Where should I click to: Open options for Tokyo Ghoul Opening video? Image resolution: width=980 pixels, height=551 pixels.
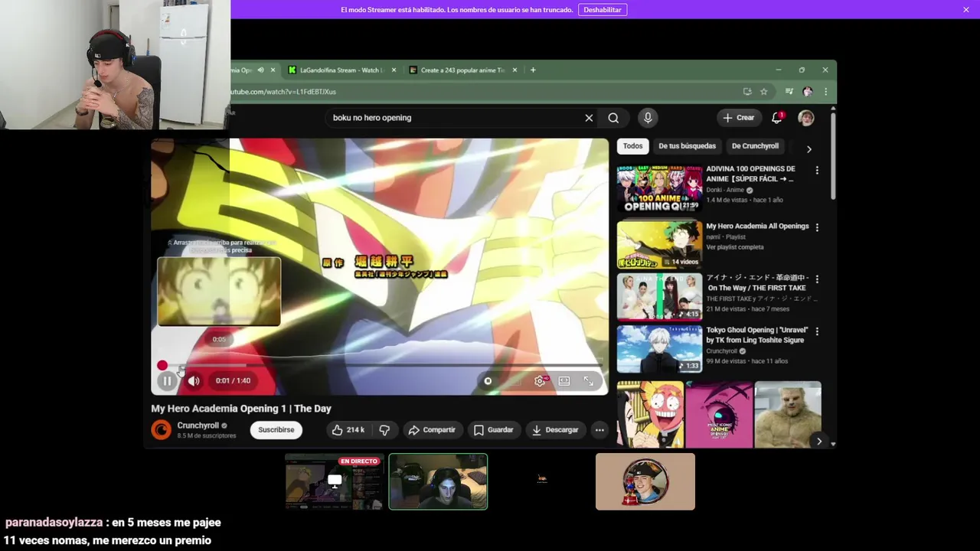817,331
